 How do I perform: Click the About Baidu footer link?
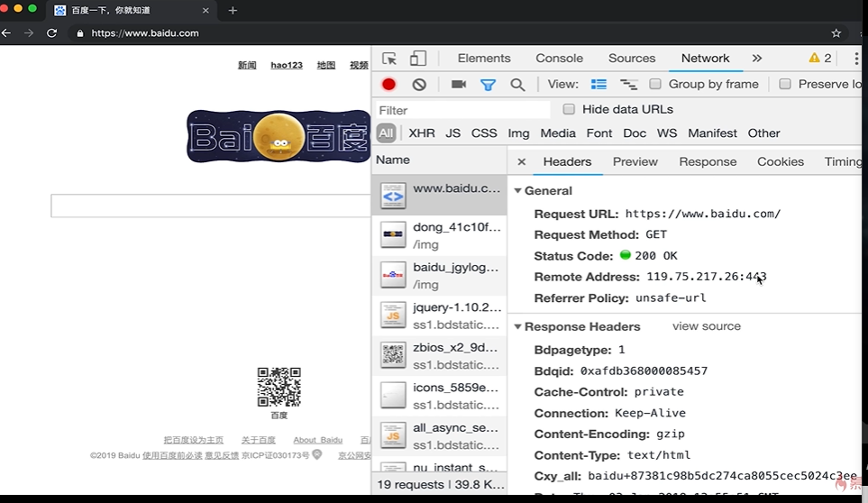click(x=318, y=440)
